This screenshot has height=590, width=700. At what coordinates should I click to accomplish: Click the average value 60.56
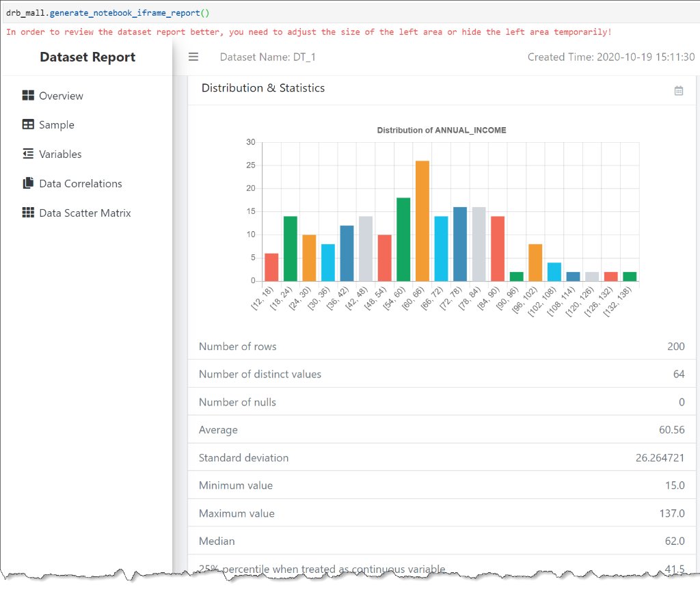(x=672, y=429)
